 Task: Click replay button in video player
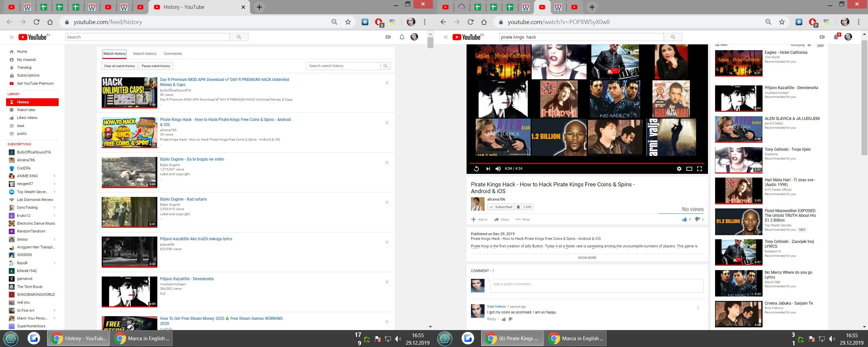pyautogui.click(x=476, y=169)
